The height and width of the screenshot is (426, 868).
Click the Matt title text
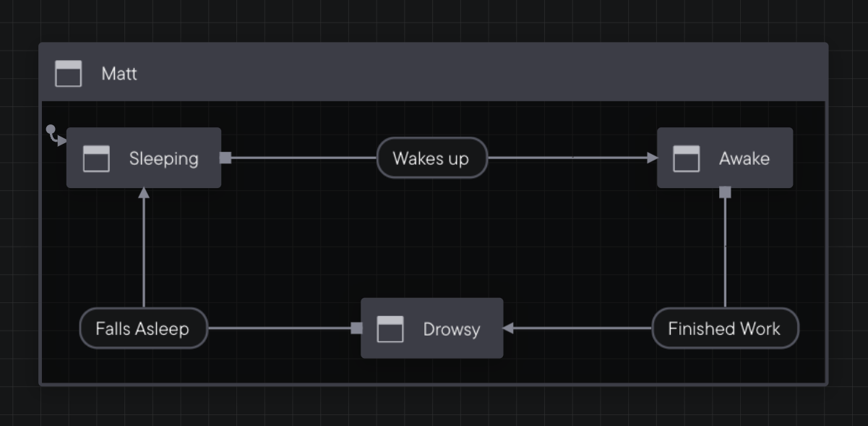click(119, 74)
